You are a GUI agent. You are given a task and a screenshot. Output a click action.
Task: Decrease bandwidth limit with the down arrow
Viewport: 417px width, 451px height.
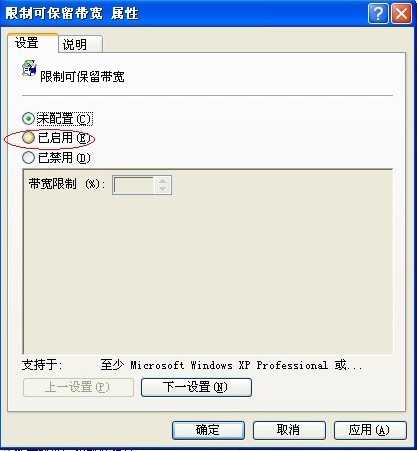tap(163, 189)
